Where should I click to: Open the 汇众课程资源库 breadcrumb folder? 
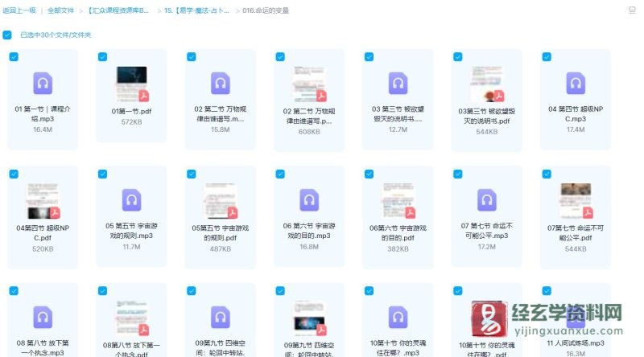point(118,10)
